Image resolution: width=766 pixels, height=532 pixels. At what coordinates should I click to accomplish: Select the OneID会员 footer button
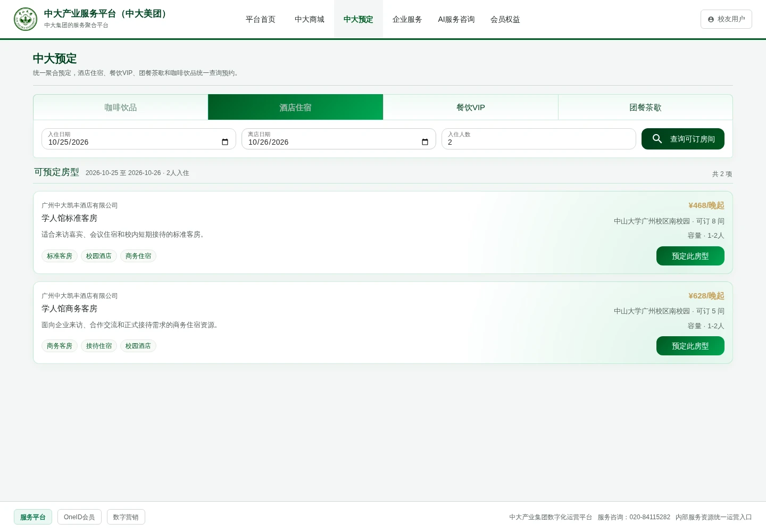[79, 517]
